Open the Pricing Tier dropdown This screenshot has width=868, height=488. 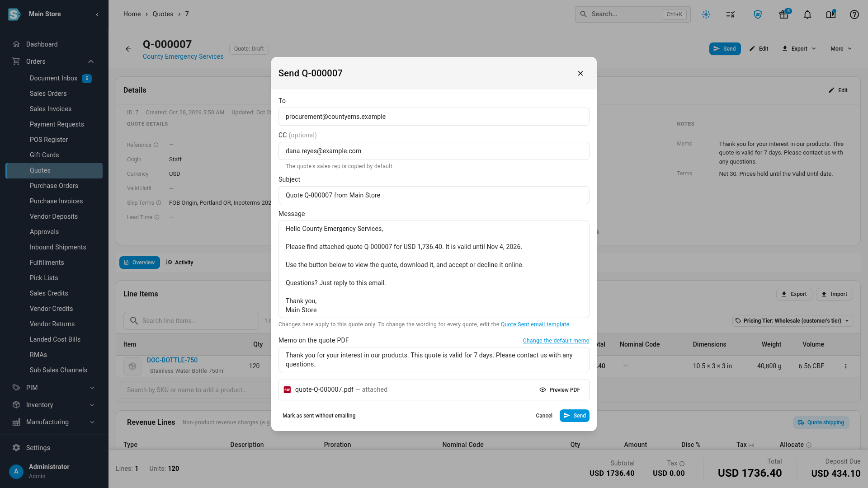(793, 321)
